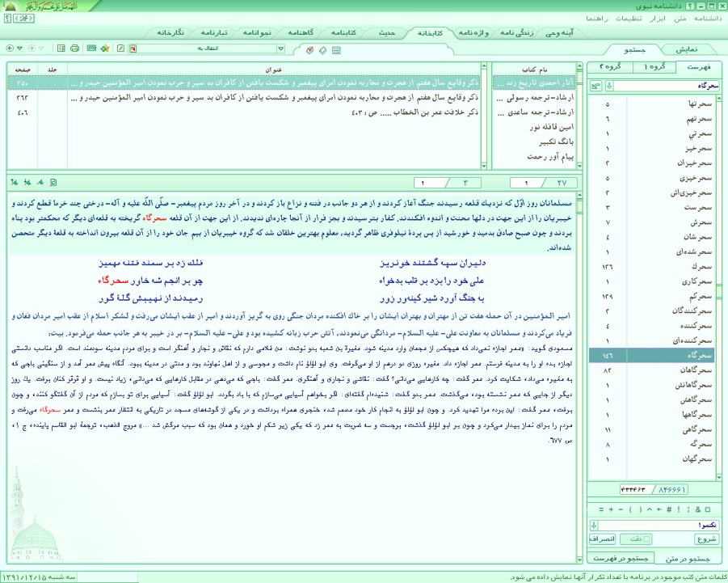This screenshot has height=583, width=728.
Task: Switch to جستجو در متن tab
Action: tap(688, 559)
